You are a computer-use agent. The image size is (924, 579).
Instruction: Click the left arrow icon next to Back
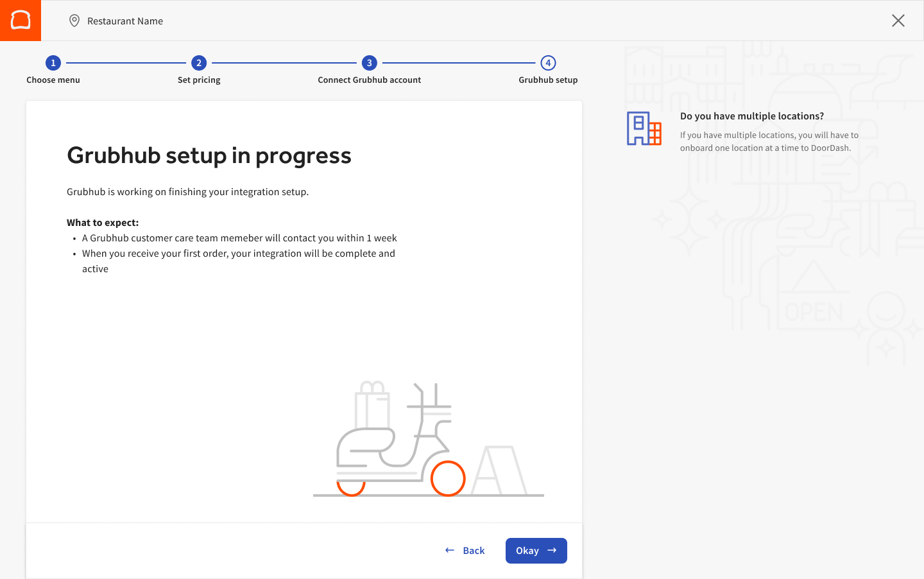click(x=449, y=550)
